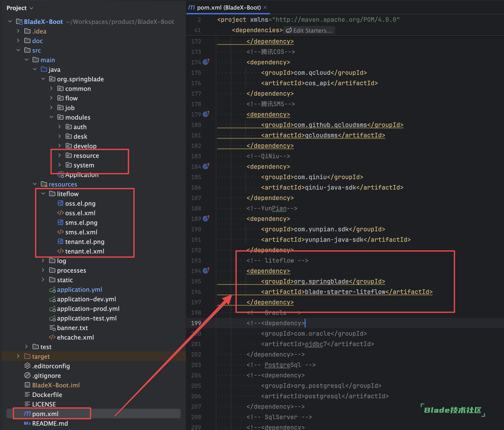Screen dimensions: 504x430
Task: Collapse the resources folder
Action: point(35,184)
